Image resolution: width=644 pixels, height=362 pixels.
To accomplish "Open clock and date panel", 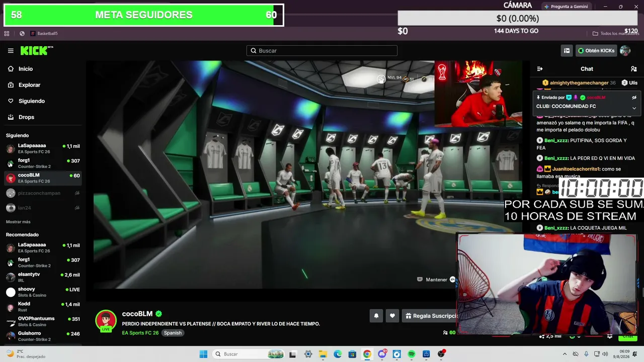I will pos(624,354).
